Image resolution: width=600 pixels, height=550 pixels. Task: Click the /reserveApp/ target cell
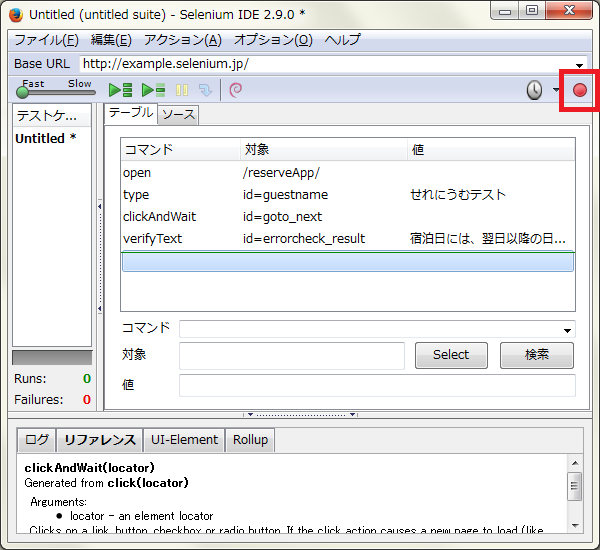[x=281, y=173]
